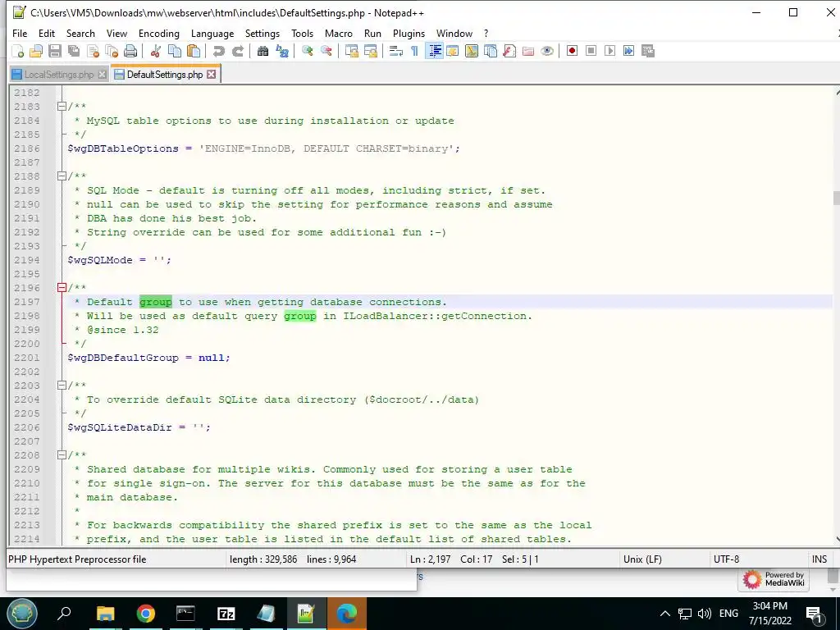Toggle Show All Characters pilcrow icon

414,51
